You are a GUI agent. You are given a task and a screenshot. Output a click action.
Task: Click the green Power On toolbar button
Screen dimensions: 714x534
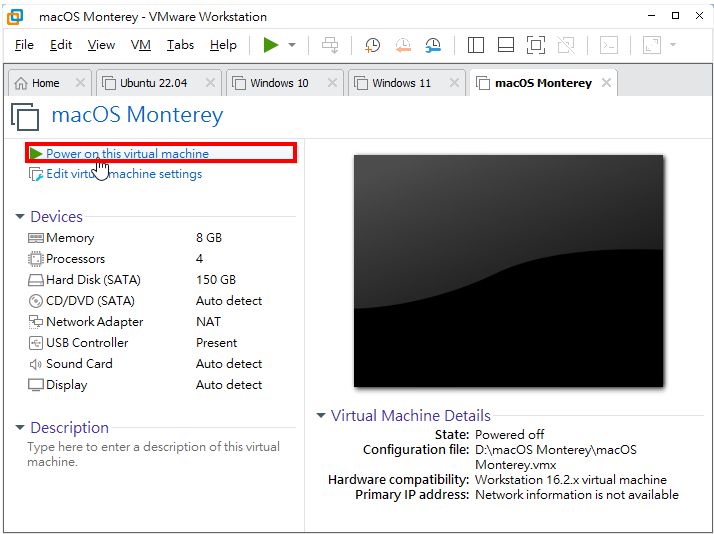coord(271,45)
